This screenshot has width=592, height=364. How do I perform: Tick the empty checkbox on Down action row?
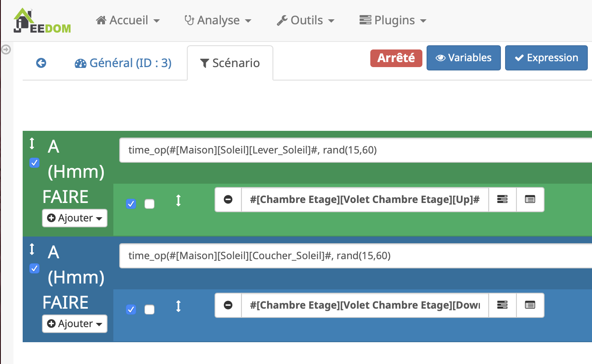pos(149,309)
